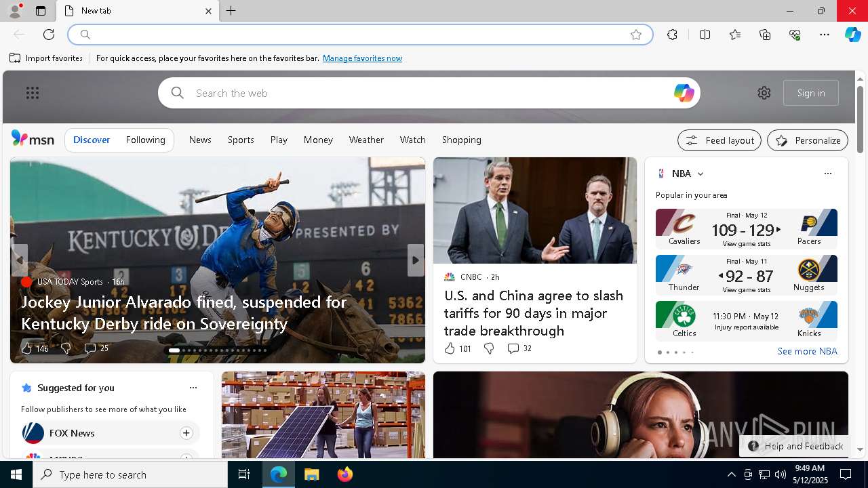The width and height of the screenshot is (868, 488).
Task: Go to next carousel story arrow
Action: point(416,260)
